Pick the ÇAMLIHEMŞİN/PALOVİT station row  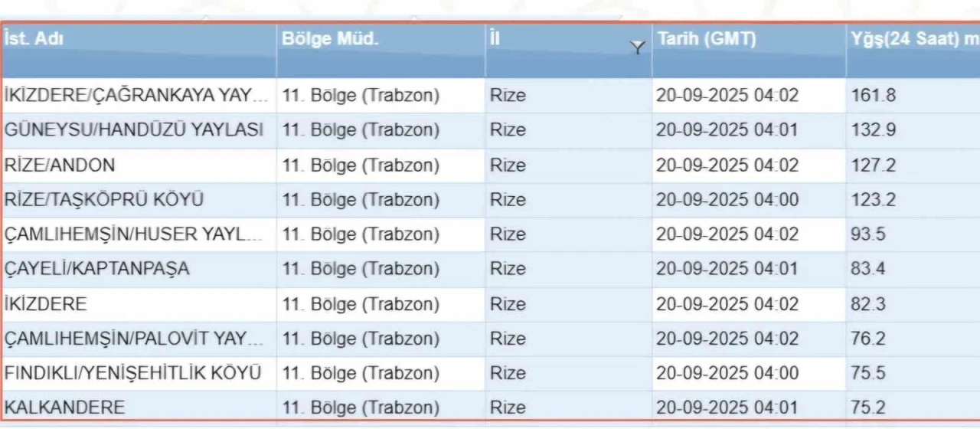(134, 339)
